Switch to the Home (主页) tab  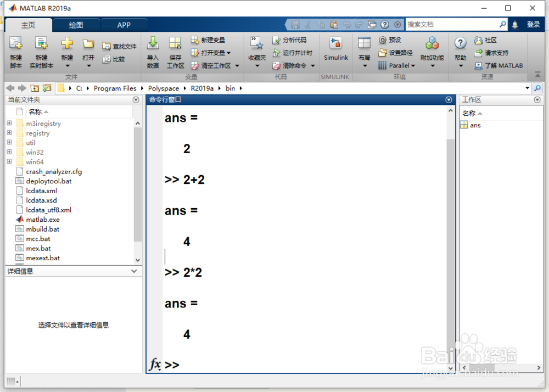pyautogui.click(x=29, y=25)
